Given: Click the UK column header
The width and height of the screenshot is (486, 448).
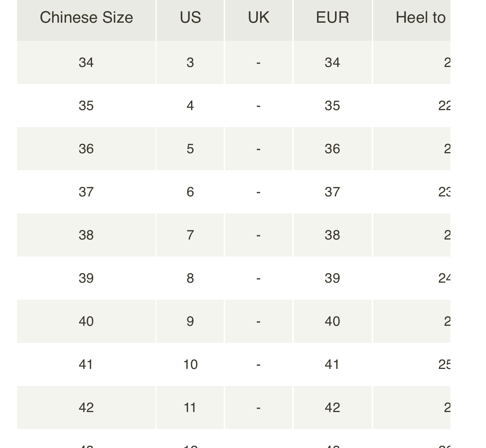Looking at the screenshot, I should (x=259, y=18).
